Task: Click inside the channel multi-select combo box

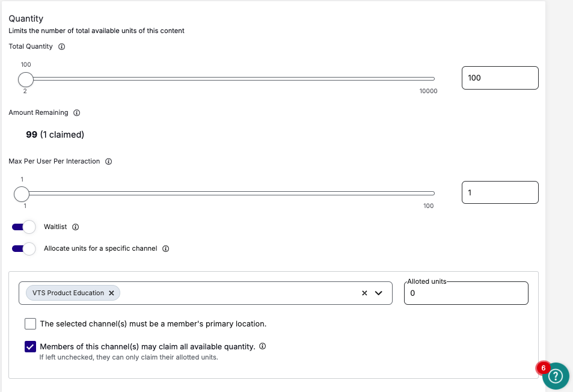Action: point(241,293)
